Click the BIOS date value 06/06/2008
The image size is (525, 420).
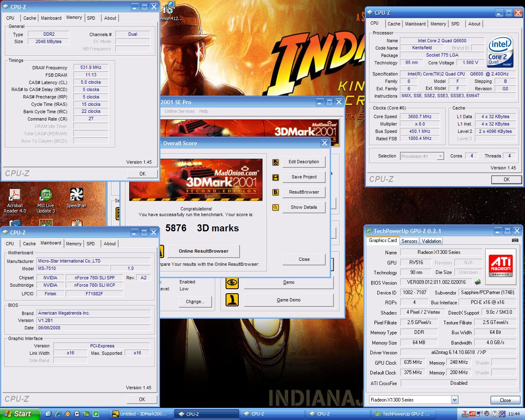[x=94, y=328]
